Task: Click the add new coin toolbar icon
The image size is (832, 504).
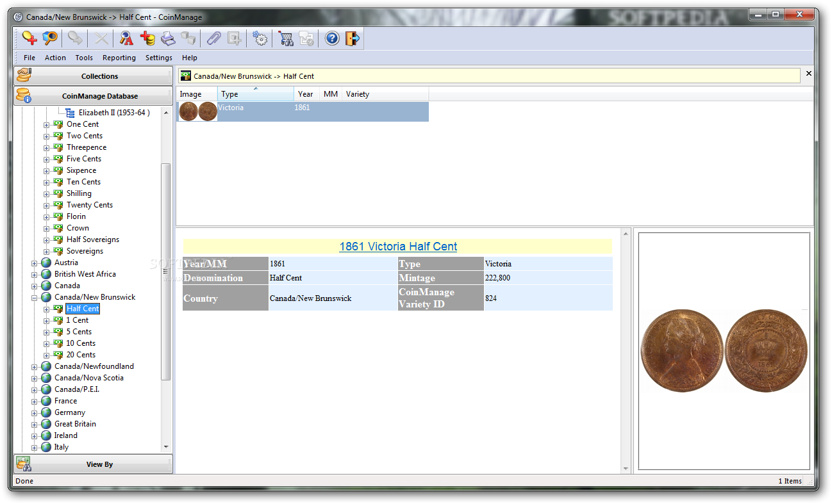Action: (29, 38)
